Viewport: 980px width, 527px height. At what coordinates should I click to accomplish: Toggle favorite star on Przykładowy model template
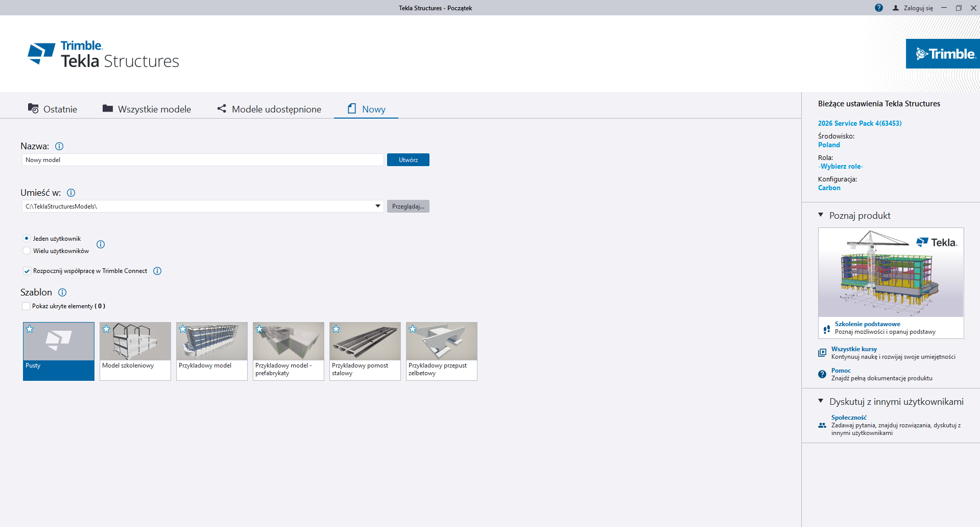pyautogui.click(x=183, y=329)
